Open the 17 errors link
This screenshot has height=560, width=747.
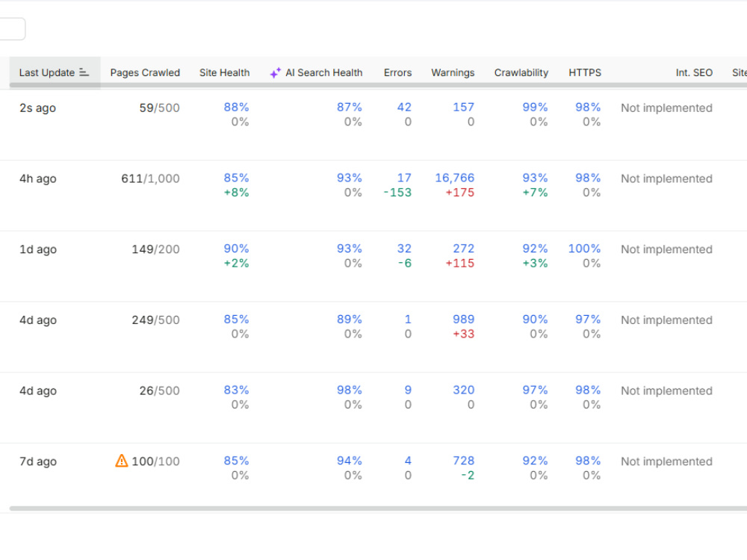pos(404,178)
